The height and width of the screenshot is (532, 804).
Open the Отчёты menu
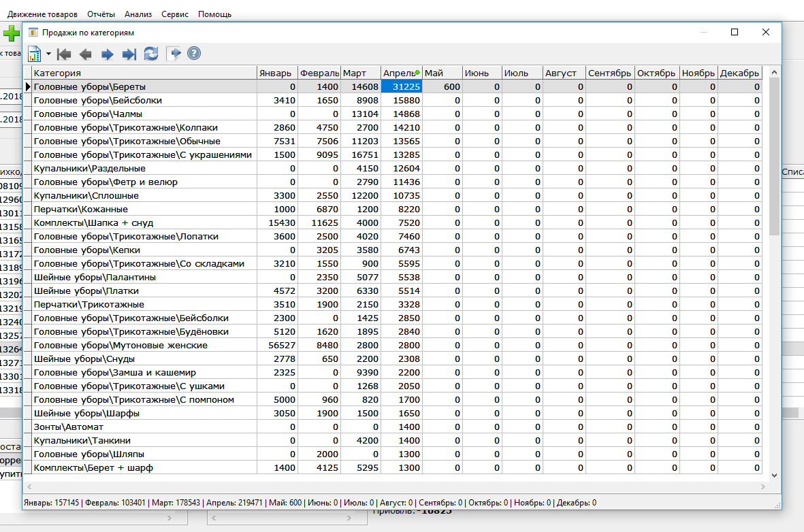pyautogui.click(x=101, y=14)
